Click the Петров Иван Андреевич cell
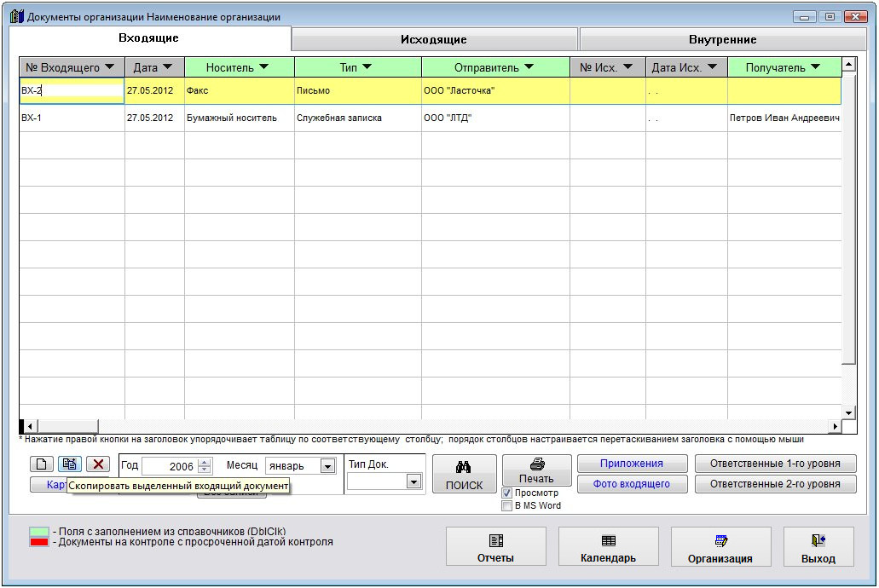 pos(784,118)
